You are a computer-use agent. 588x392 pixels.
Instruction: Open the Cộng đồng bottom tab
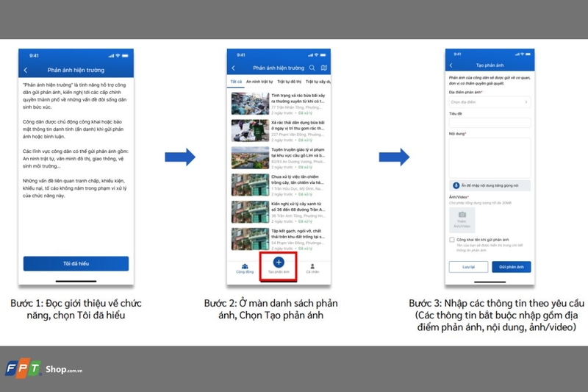245,268
